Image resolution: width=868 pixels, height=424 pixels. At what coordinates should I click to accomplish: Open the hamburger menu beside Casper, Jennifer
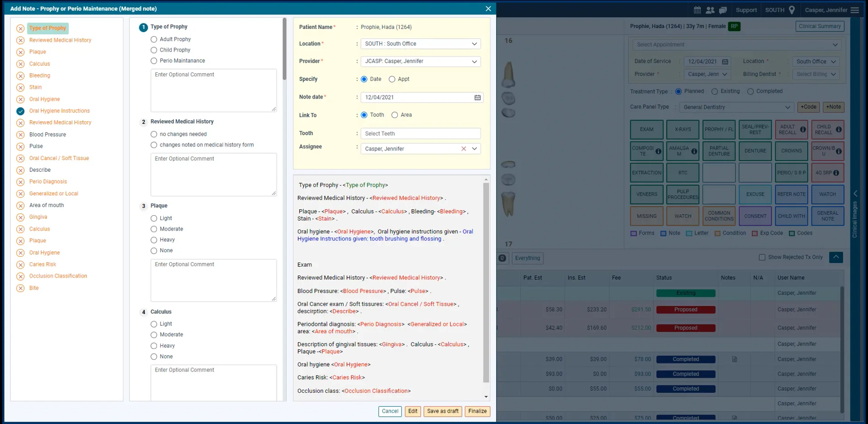854,10
